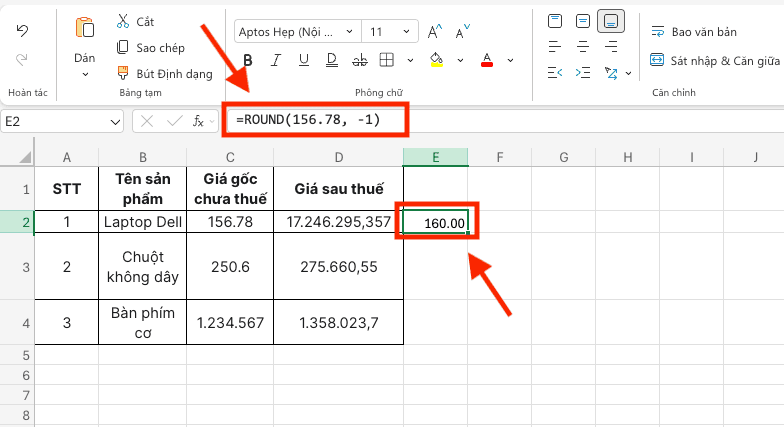This screenshot has width=784, height=427.
Task: Select column E header
Action: [x=436, y=158]
